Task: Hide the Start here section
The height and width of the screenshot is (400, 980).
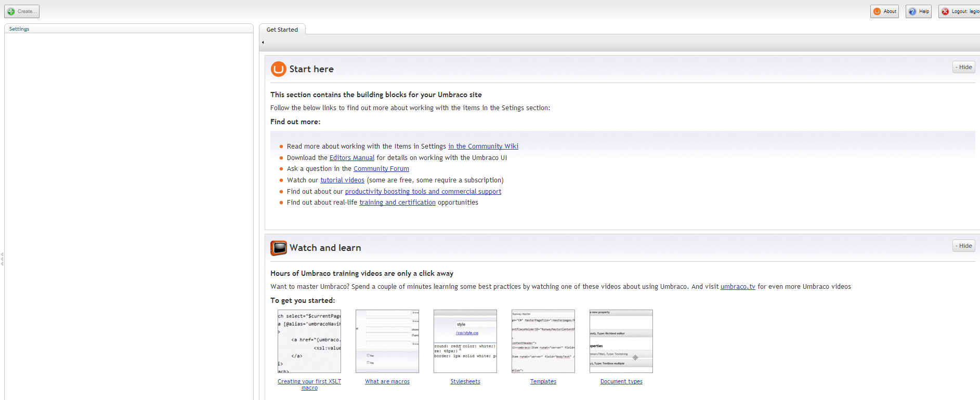Action: pos(964,67)
